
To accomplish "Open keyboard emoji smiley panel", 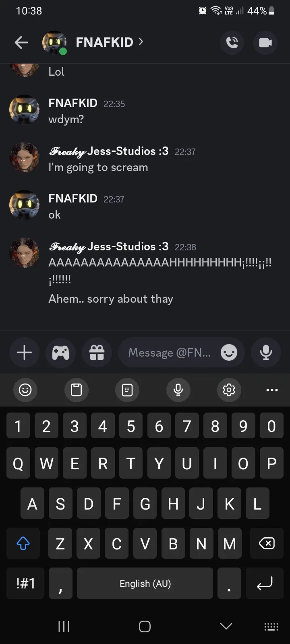I will click(x=25, y=390).
